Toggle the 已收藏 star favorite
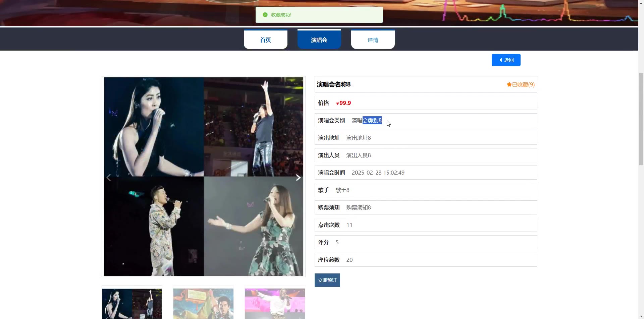The image size is (644, 319). click(521, 84)
